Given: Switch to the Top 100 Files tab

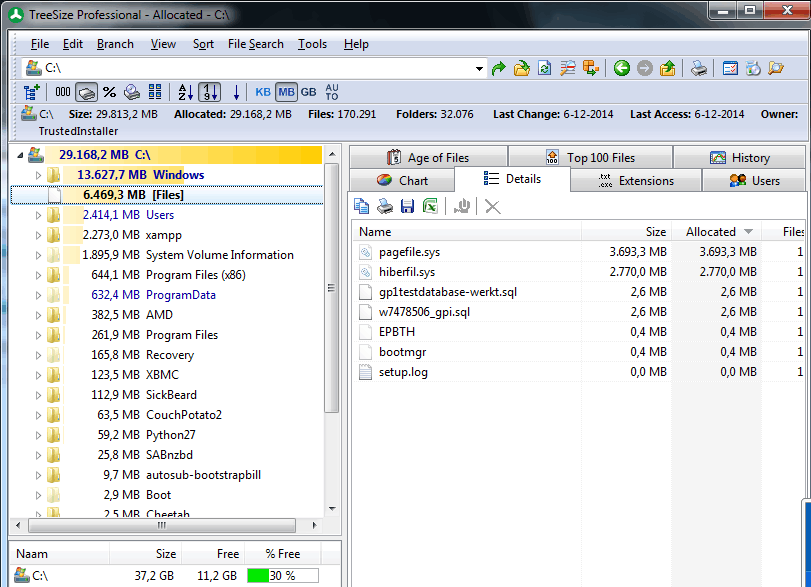Looking at the screenshot, I should tap(590, 157).
